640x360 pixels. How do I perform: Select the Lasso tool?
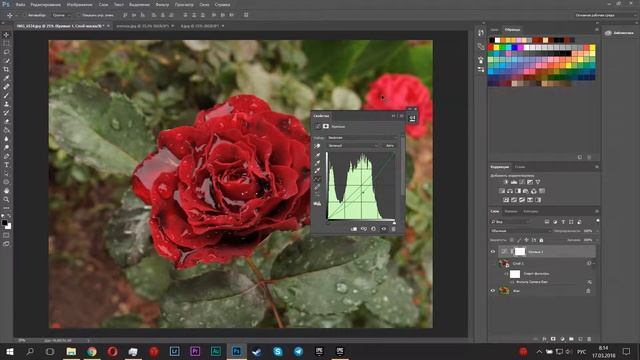pyautogui.click(x=6, y=52)
